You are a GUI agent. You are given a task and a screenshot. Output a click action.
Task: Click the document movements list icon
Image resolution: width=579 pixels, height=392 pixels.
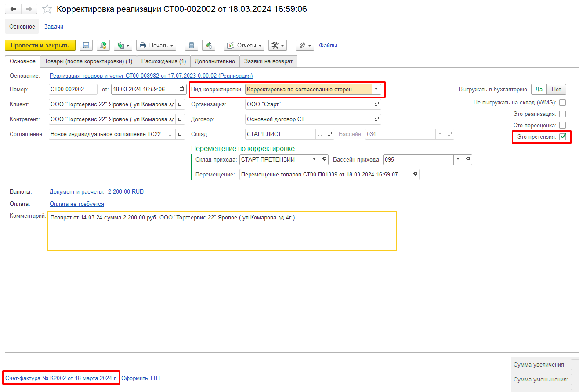click(191, 45)
